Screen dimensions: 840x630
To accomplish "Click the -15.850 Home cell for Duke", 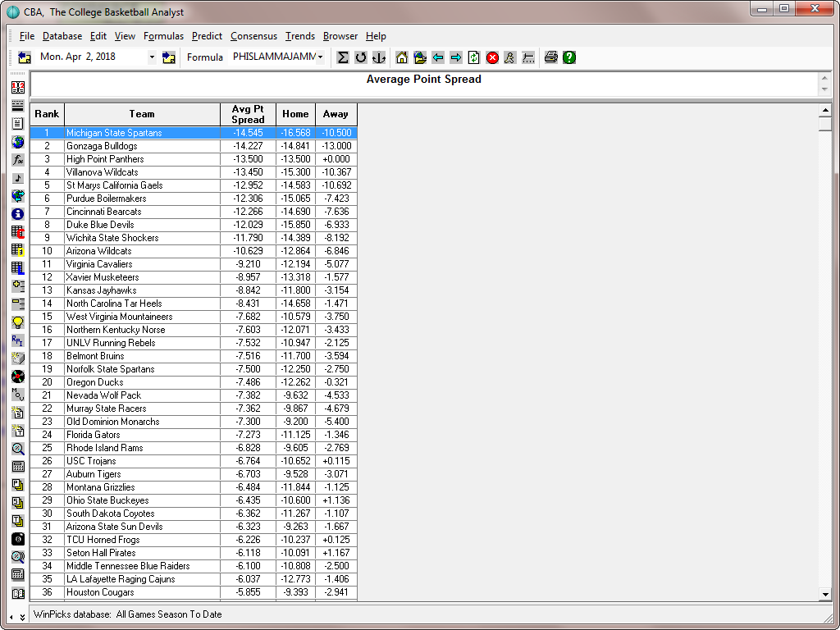I will 295,225.
